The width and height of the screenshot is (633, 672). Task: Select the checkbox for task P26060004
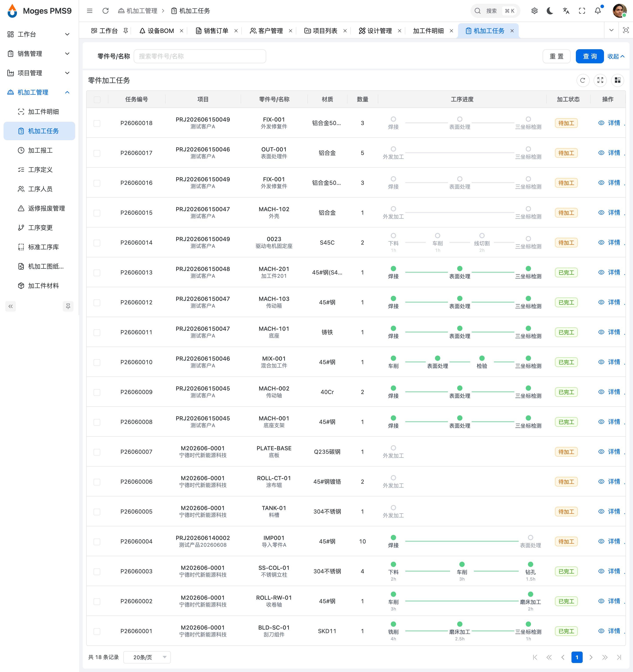(x=97, y=541)
